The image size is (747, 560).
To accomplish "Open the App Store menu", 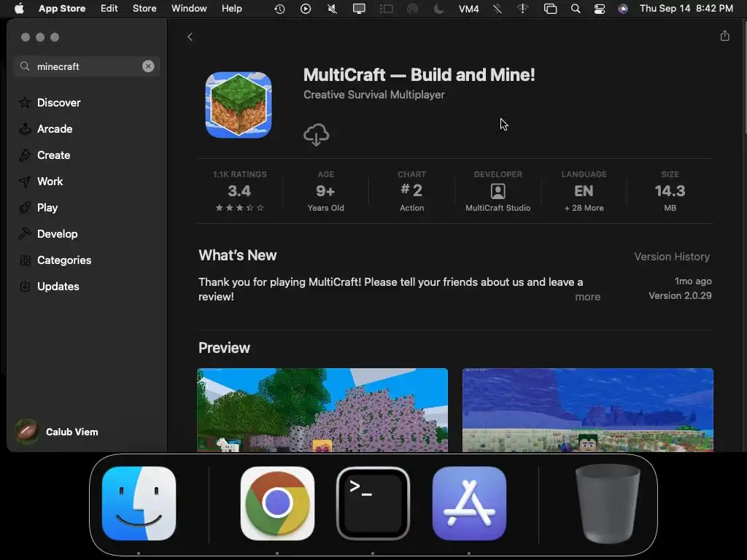I will pyautogui.click(x=62, y=9).
